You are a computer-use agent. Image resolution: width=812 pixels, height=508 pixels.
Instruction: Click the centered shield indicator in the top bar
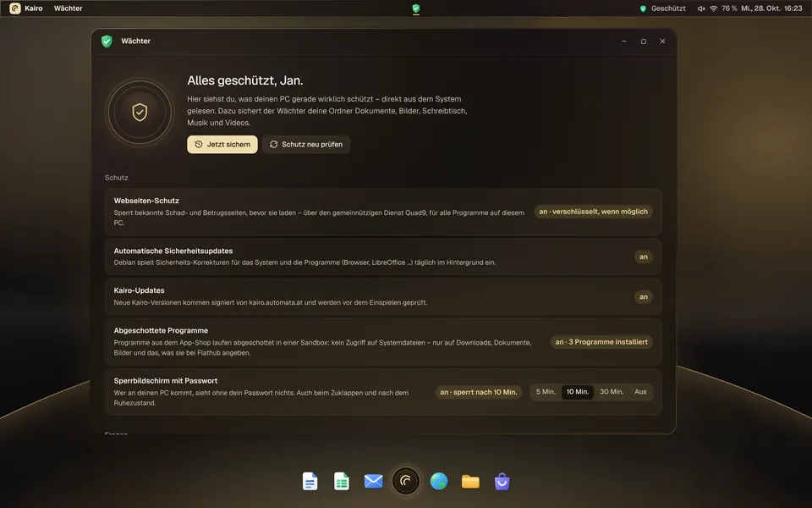[x=416, y=8]
